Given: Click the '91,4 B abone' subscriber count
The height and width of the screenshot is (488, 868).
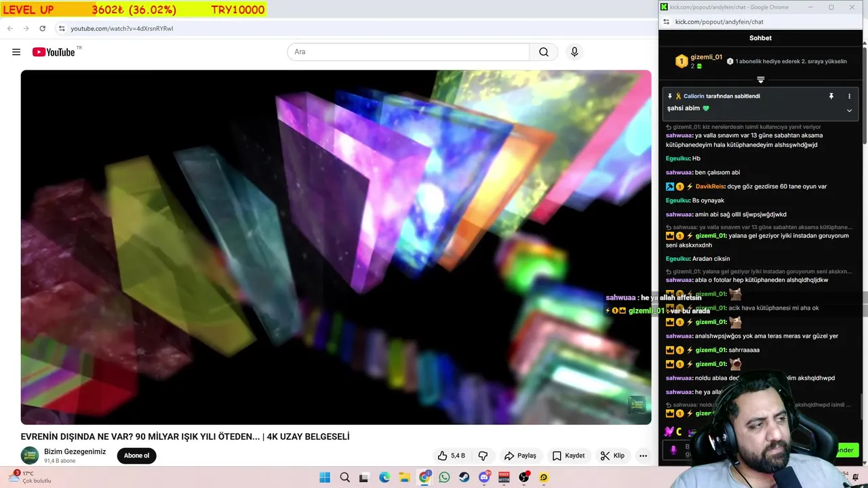Looking at the screenshot, I should coord(60,461).
